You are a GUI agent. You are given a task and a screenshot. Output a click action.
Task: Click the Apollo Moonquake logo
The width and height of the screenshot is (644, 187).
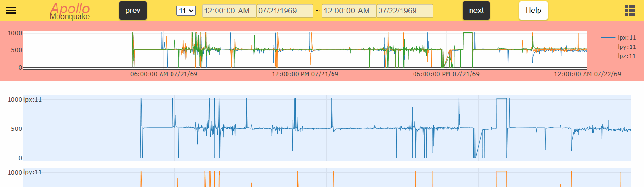(x=70, y=11)
